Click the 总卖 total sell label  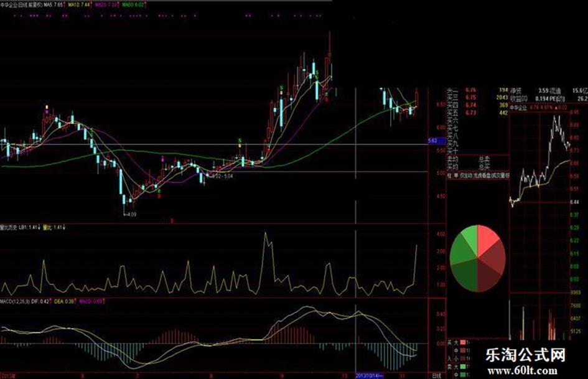(484, 158)
